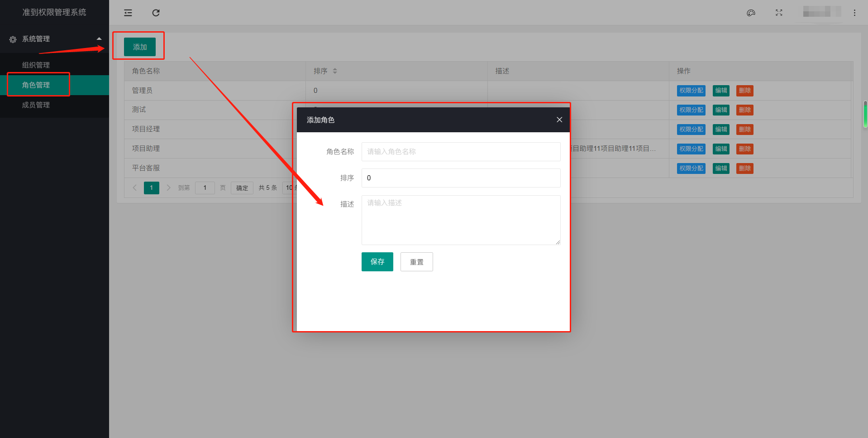Image resolution: width=868 pixels, height=438 pixels.
Task: Open 组织管理 in the sidebar
Action: [x=54, y=65]
